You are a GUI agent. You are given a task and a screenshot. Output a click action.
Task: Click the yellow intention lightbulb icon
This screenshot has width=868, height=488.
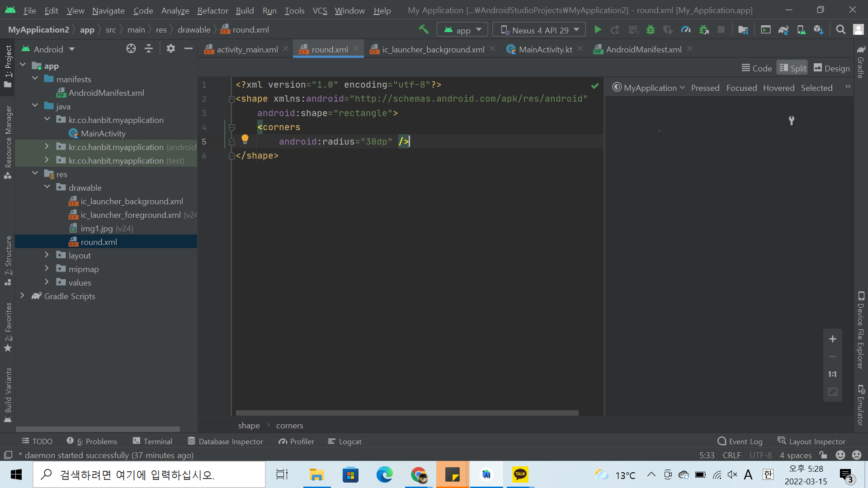(x=245, y=139)
